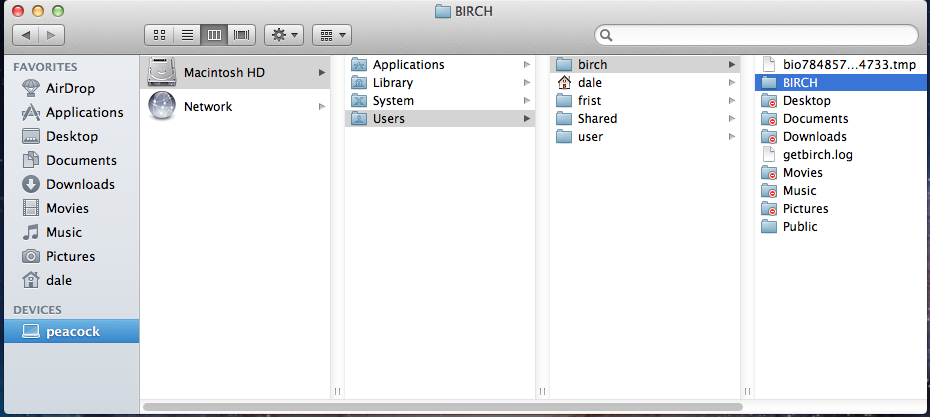Screen dimensions: 930x417
Task: Select Music in the sidebar
Action: click(x=64, y=232)
